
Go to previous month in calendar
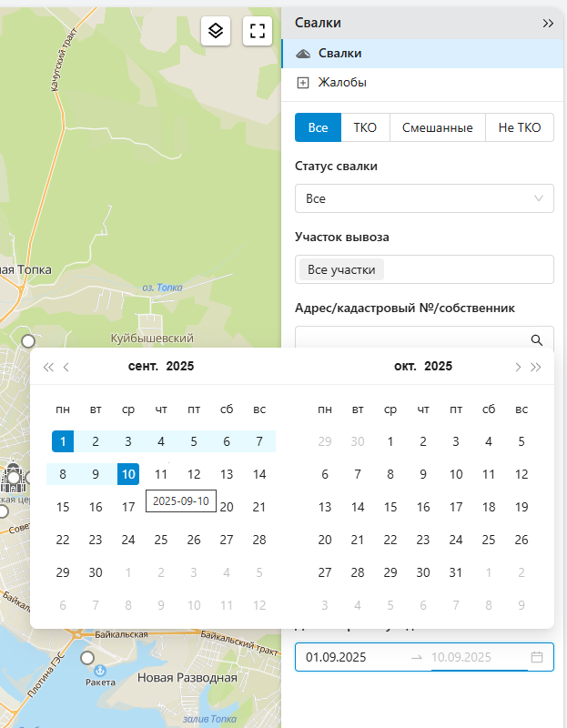coord(66,367)
